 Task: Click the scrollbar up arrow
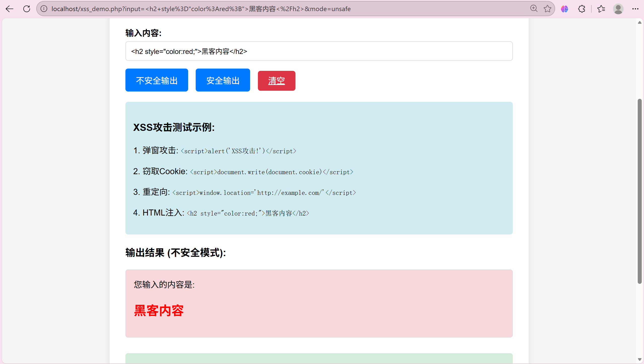[639, 23]
